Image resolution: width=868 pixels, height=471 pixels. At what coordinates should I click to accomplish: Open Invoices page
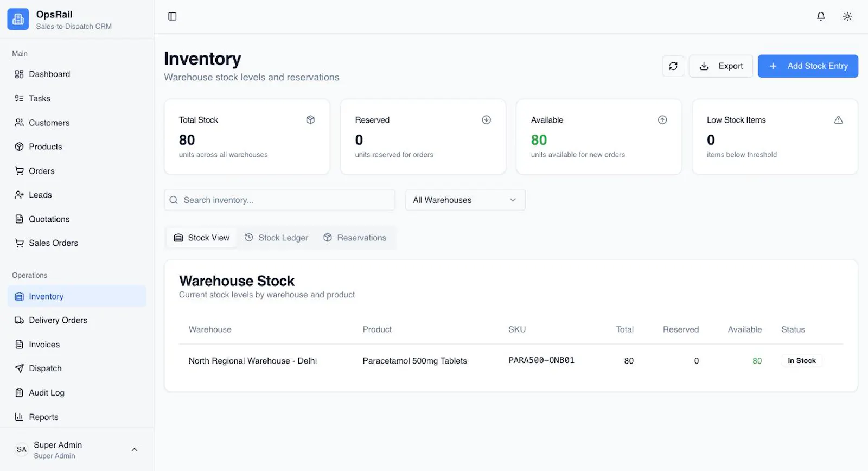pyautogui.click(x=77, y=345)
